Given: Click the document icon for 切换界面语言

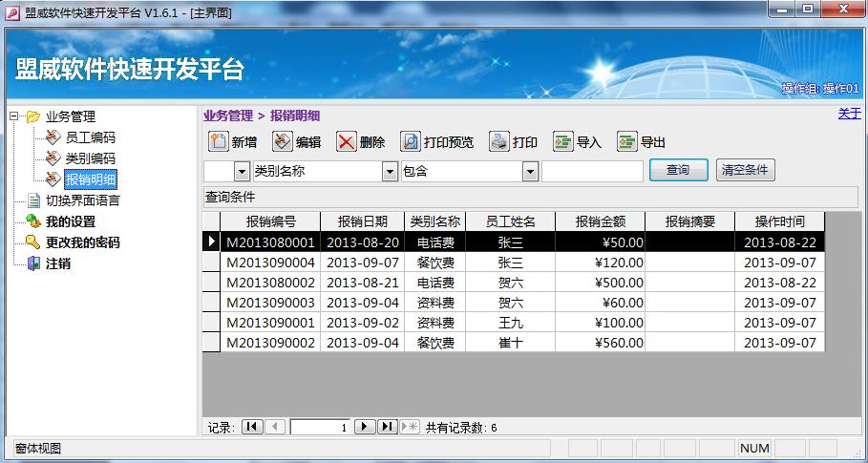Looking at the screenshot, I should (x=34, y=200).
